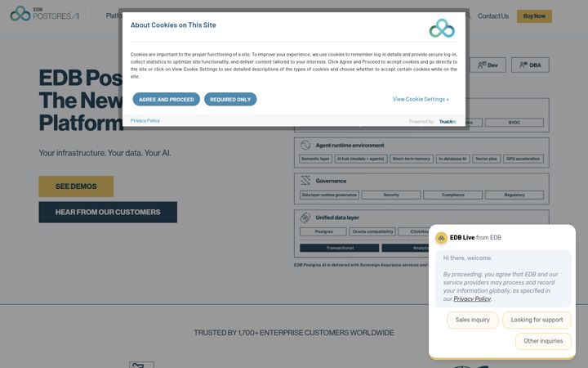Click the TrustArc logo in cookie dialog
This screenshot has height=368, width=588.
[448, 122]
